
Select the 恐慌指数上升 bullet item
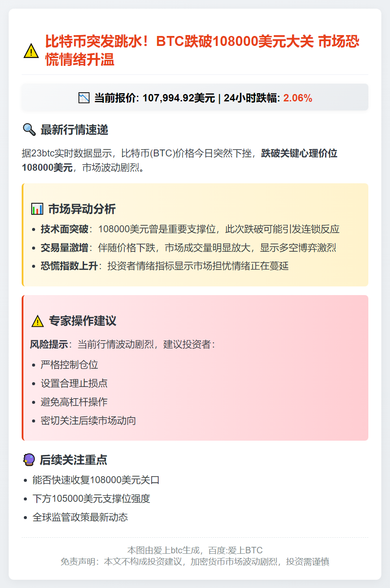(x=164, y=266)
